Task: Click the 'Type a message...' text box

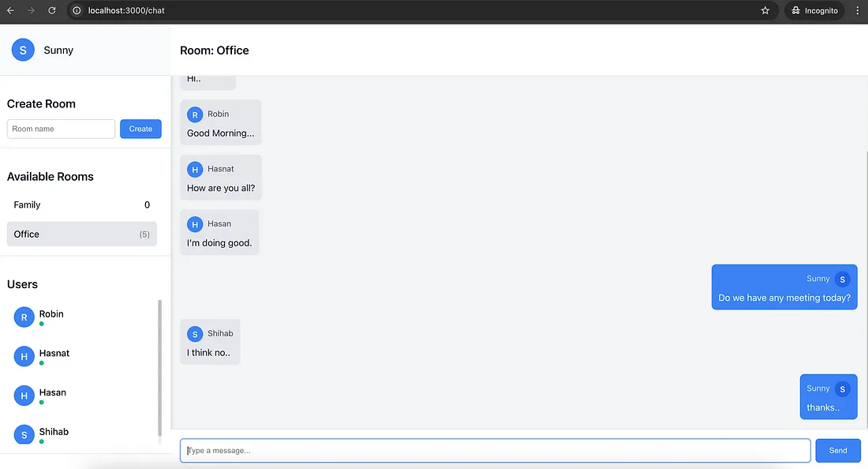Action: point(495,451)
